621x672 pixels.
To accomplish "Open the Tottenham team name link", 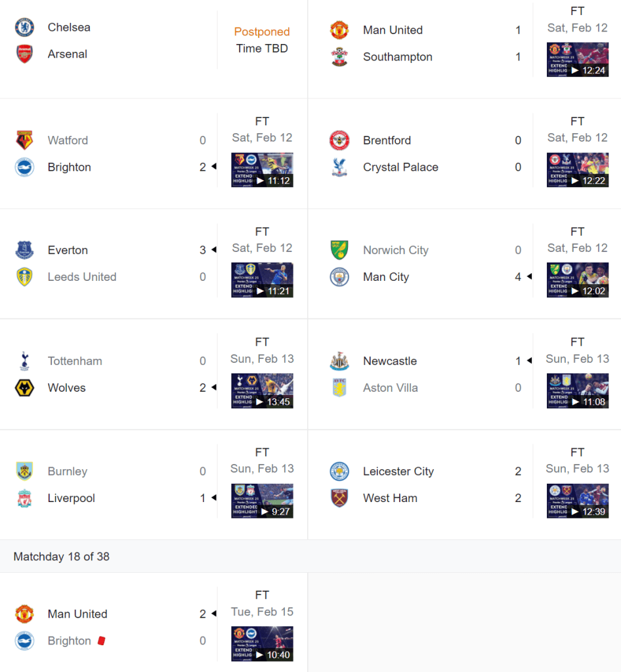I will click(x=75, y=361).
